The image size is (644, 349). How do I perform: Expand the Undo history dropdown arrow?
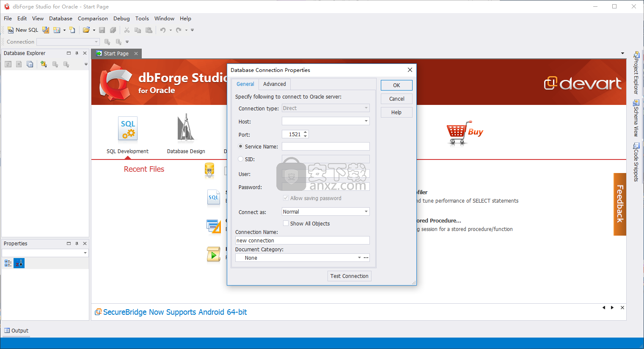pos(171,30)
